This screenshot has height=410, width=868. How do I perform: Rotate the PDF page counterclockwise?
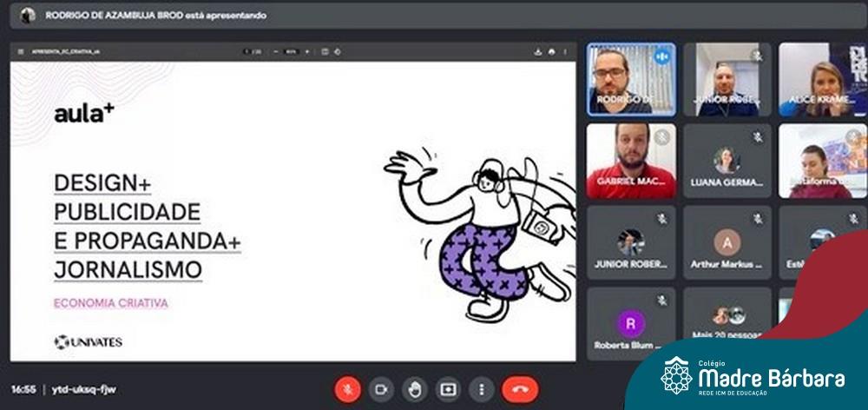(x=337, y=51)
